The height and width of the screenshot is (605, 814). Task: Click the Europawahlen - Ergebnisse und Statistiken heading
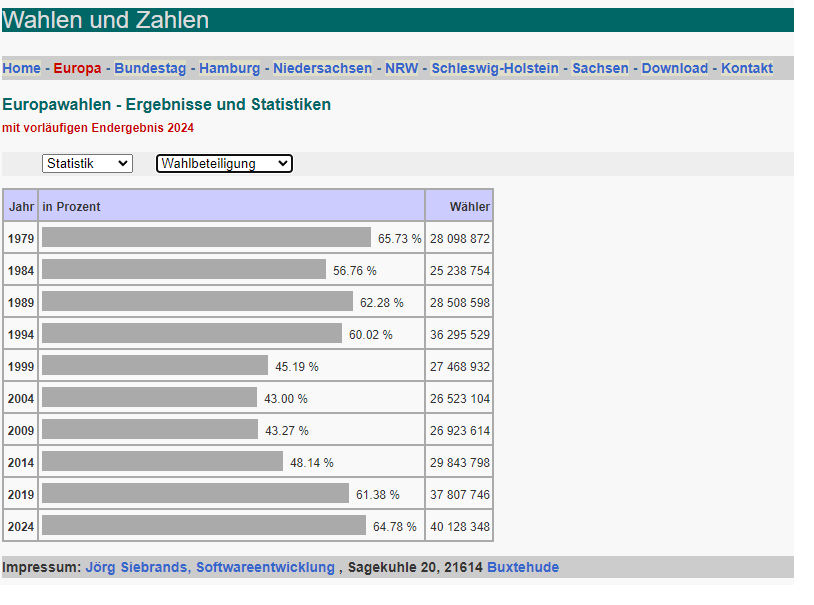[166, 104]
